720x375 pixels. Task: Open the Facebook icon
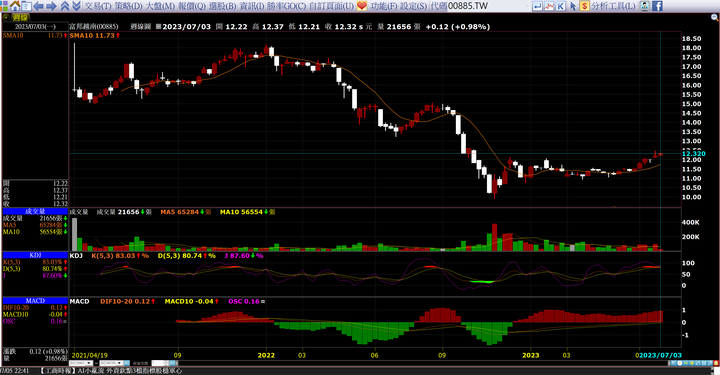(x=657, y=6)
